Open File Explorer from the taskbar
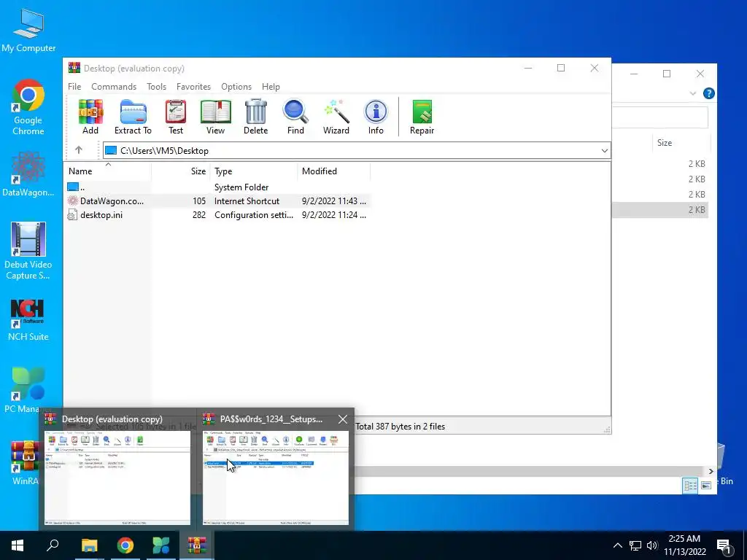This screenshot has width=747, height=560. click(x=89, y=545)
